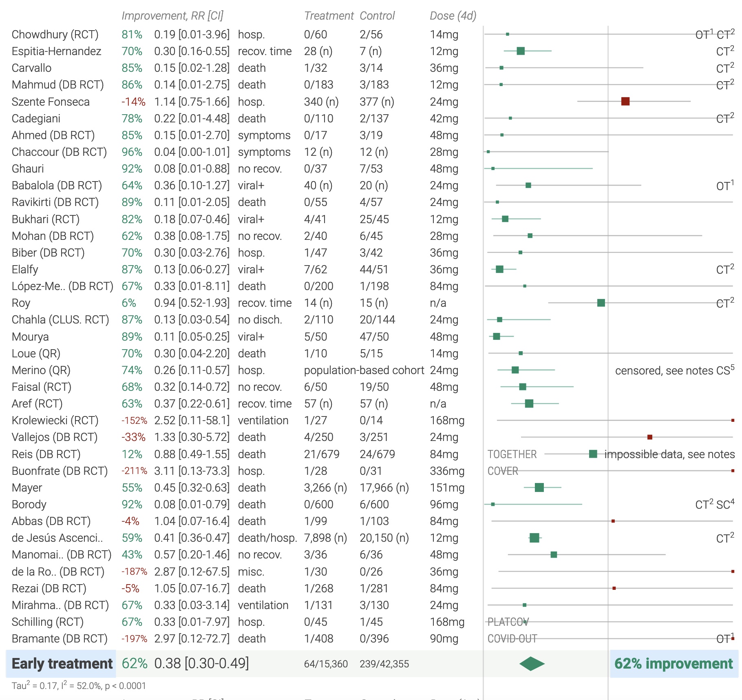
Task: Click the red square marker for Szente Fonseca
Action: point(625,101)
